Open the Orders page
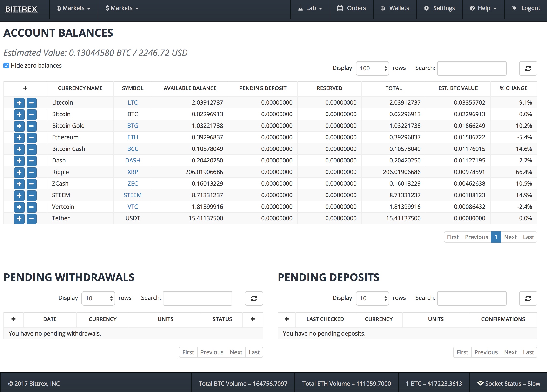547x392 pixels. [x=351, y=8]
